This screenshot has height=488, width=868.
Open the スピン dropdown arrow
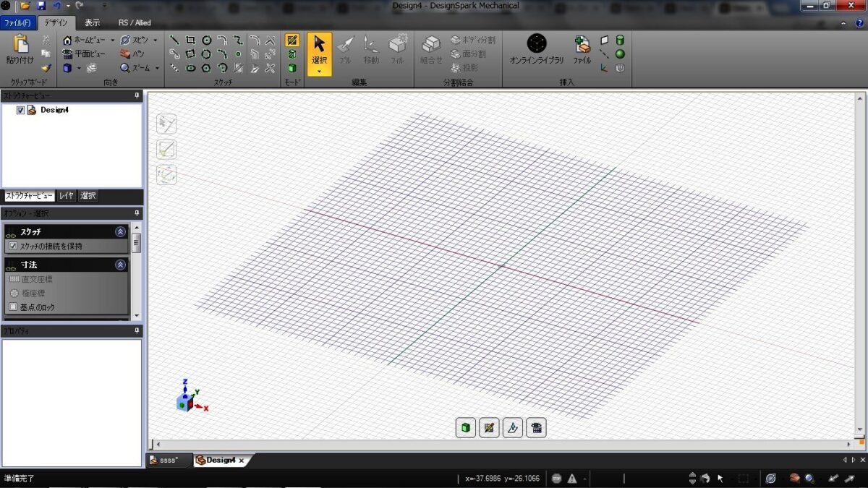155,40
